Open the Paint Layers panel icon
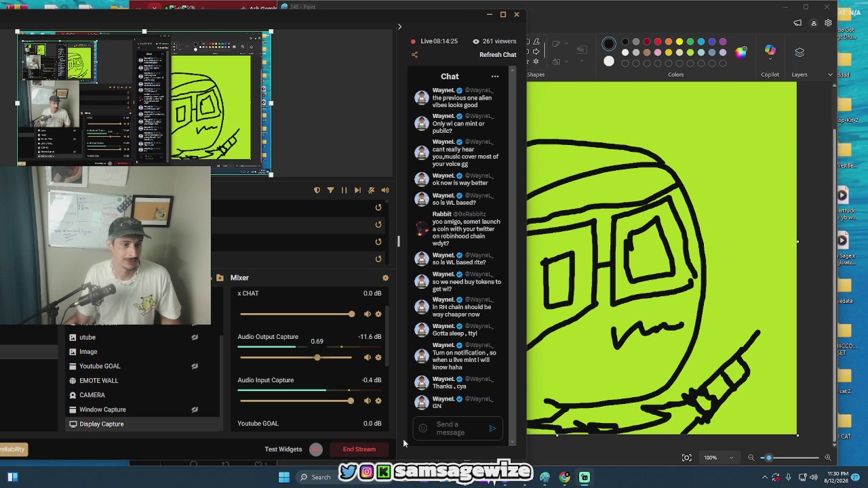Image resolution: width=868 pixels, height=488 pixels. tap(800, 53)
